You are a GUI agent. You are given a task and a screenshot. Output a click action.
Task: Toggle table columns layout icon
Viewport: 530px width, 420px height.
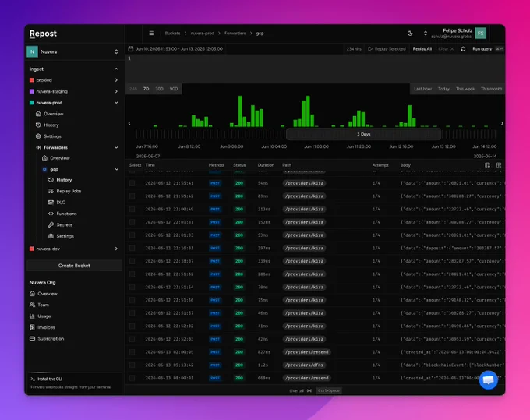[487, 165]
